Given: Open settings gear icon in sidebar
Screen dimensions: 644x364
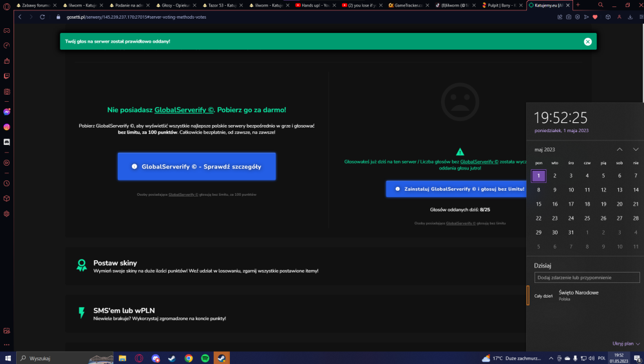Looking at the screenshot, I should tap(6, 214).
